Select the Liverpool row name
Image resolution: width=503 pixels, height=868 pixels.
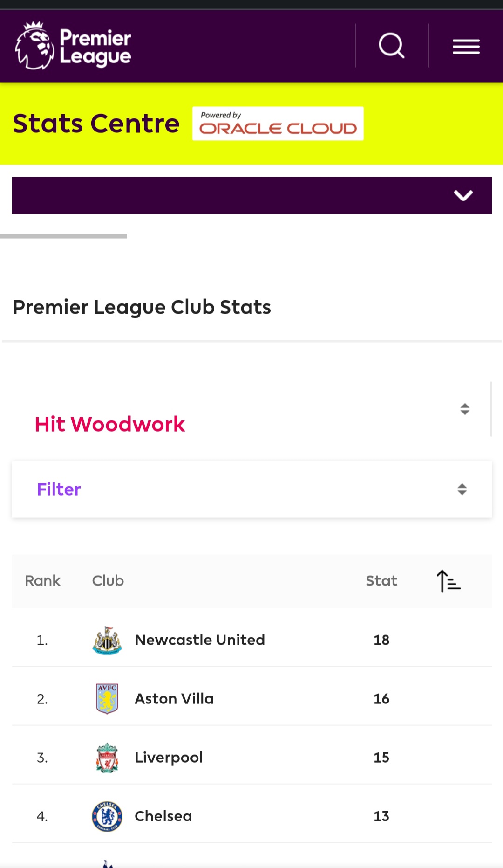169,758
